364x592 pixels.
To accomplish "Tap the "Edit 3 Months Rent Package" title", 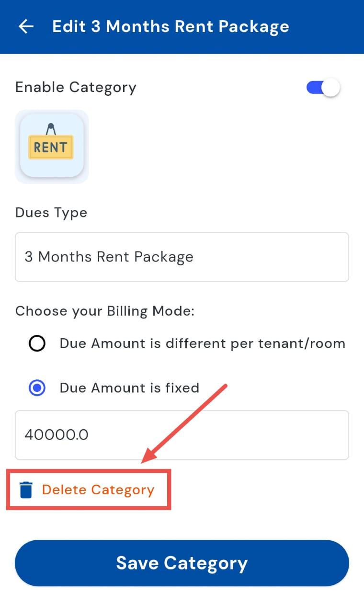I will click(171, 26).
